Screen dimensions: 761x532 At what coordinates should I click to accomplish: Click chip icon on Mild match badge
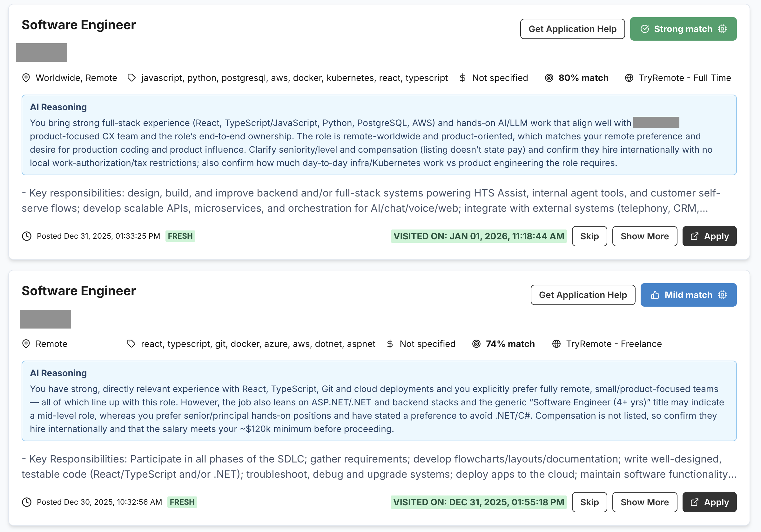pyautogui.click(x=722, y=295)
